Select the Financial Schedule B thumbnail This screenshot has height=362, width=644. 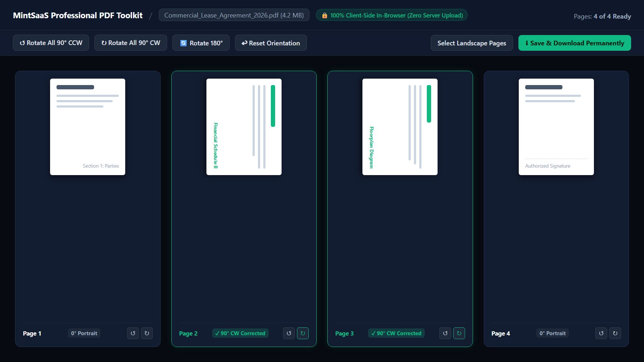pos(244,127)
